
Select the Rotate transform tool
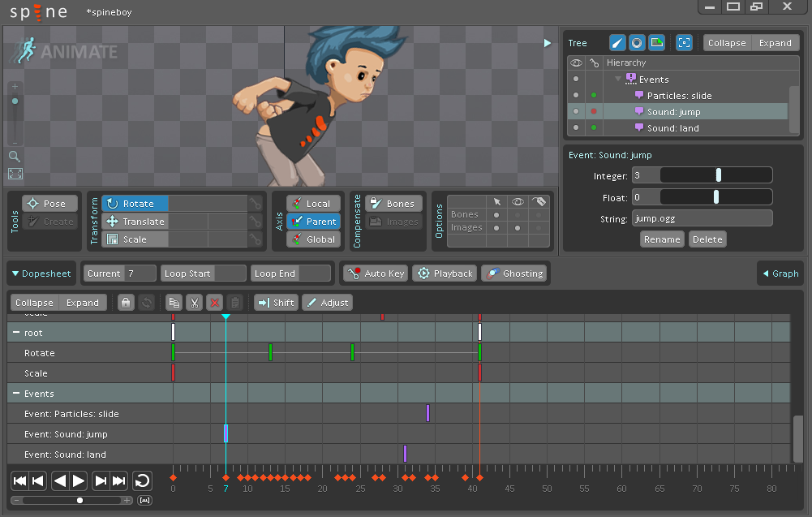pos(135,204)
